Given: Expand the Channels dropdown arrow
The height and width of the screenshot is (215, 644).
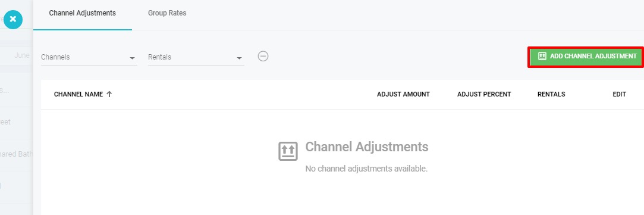Looking at the screenshot, I should click(x=132, y=58).
